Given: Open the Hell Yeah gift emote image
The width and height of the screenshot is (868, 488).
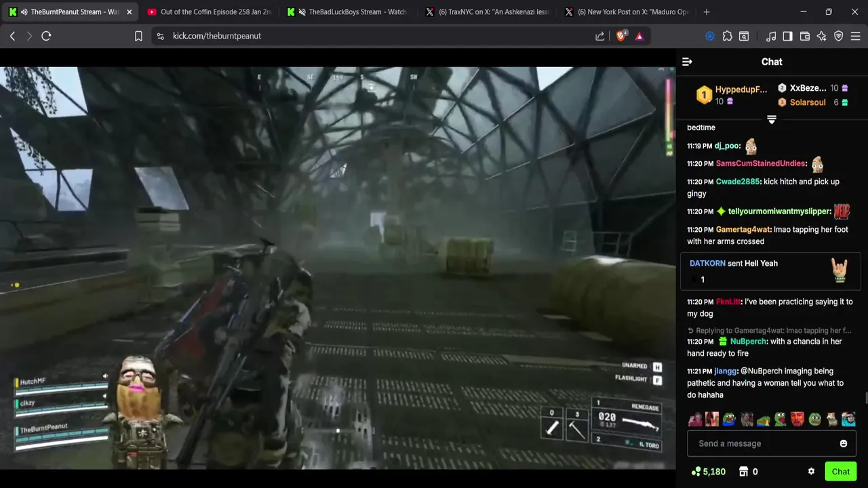Looking at the screenshot, I should 840,270.
